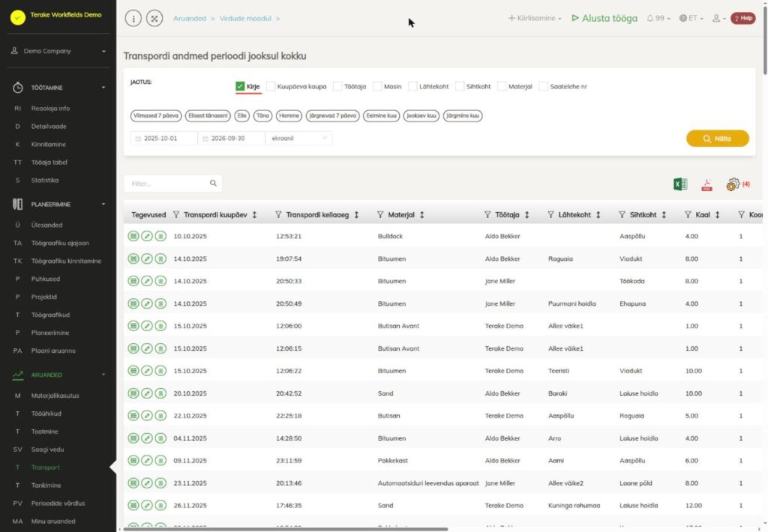The height and width of the screenshot is (532, 768).
Task: Open Töögraafikud in the sidebar
Action: click(x=50, y=315)
